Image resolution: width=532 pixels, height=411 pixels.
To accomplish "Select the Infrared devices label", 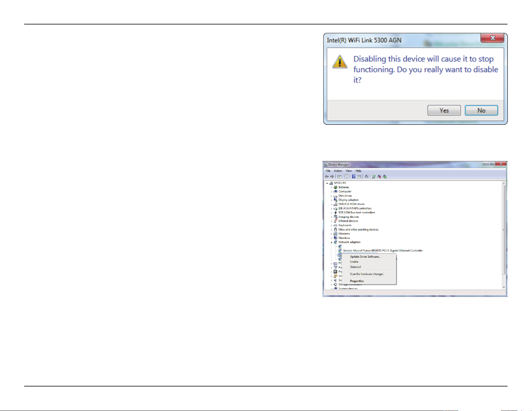I will click(348, 221).
